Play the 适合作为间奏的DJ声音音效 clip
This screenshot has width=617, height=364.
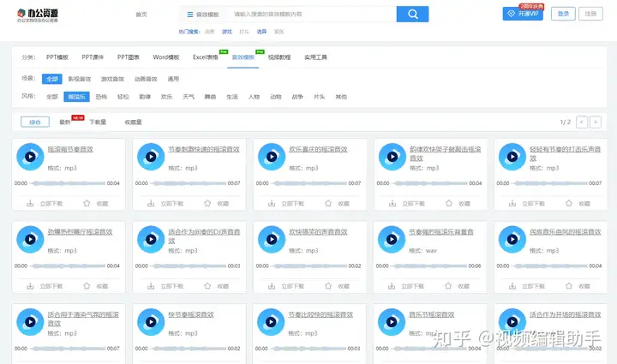(x=151, y=239)
